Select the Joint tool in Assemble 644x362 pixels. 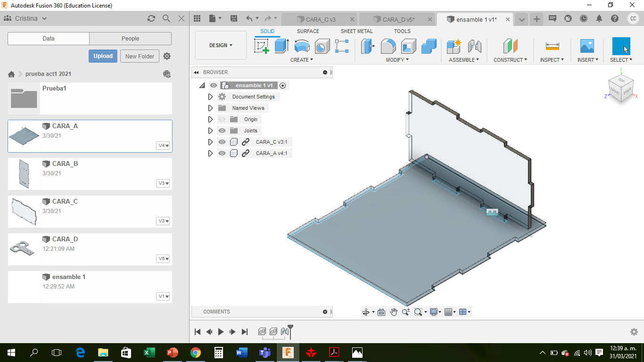pyautogui.click(x=474, y=46)
